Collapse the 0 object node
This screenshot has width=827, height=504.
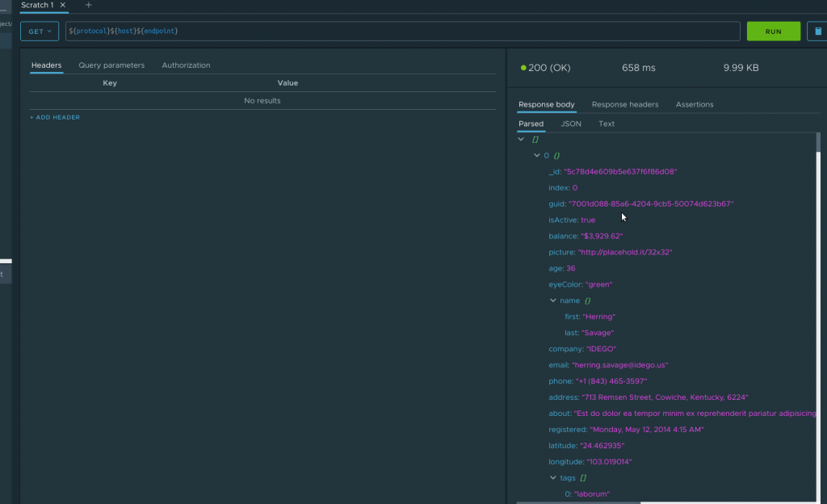point(537,155)
